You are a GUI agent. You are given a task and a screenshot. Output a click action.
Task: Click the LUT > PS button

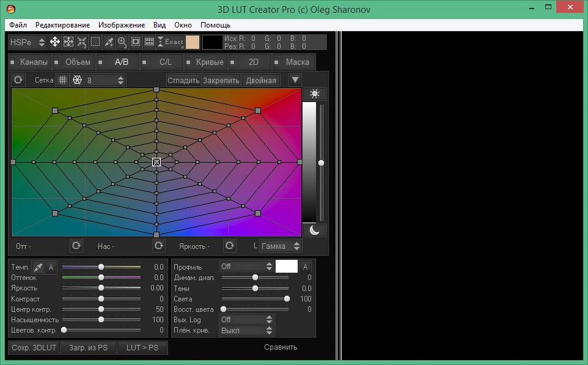pos(142,347)
